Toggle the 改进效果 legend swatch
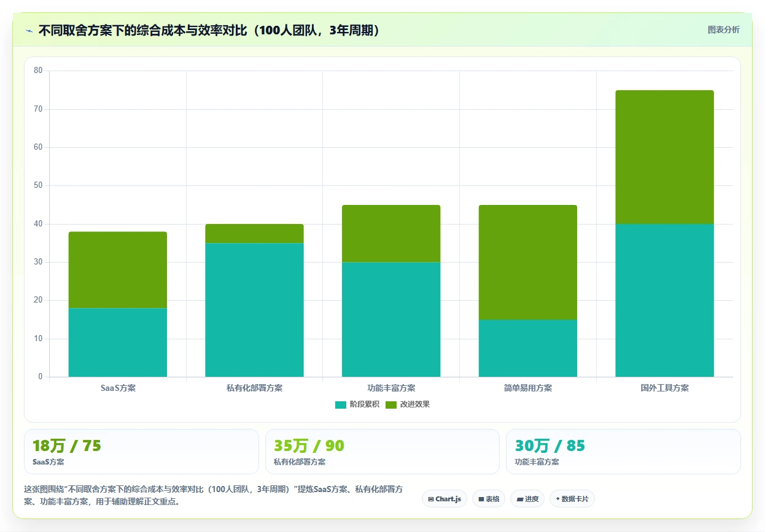 click(391, 404)
